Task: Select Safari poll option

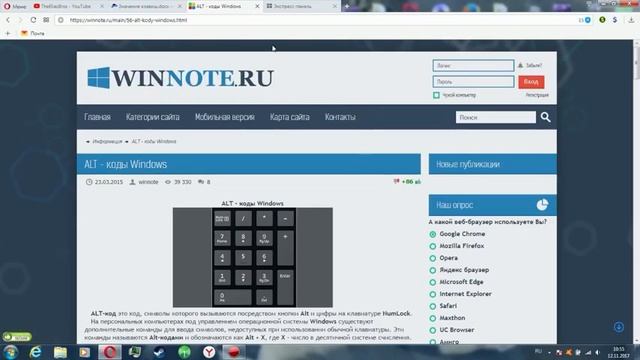Action: click(x=433, y=306)
